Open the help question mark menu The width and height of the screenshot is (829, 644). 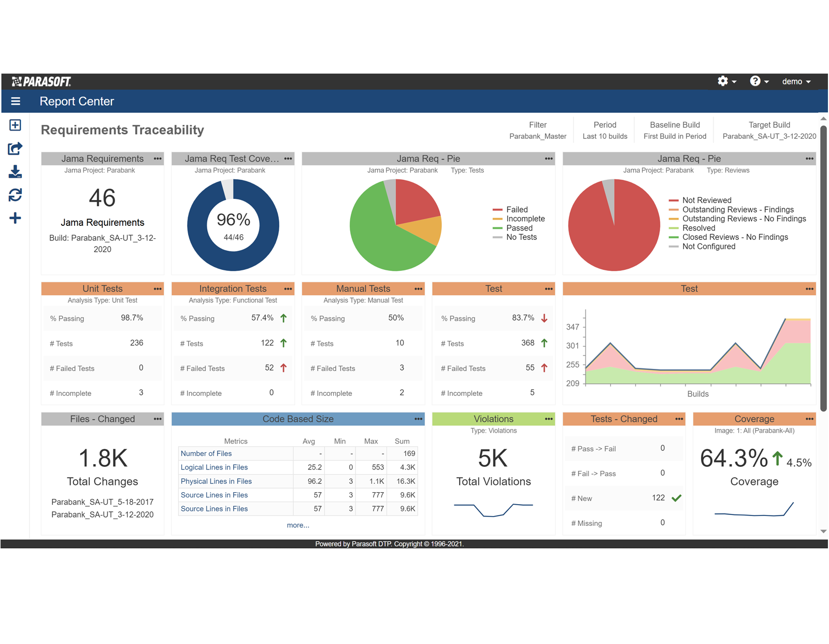[760, 81]
